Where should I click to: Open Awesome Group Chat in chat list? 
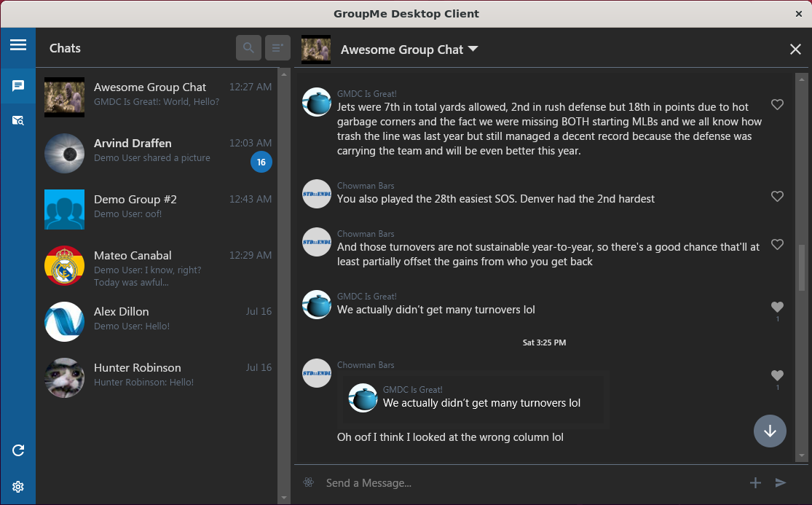click(x=158, y=97)
